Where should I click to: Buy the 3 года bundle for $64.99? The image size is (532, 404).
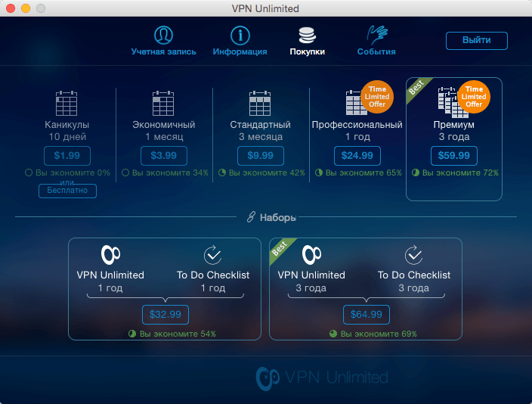click(x=367, y=315)
